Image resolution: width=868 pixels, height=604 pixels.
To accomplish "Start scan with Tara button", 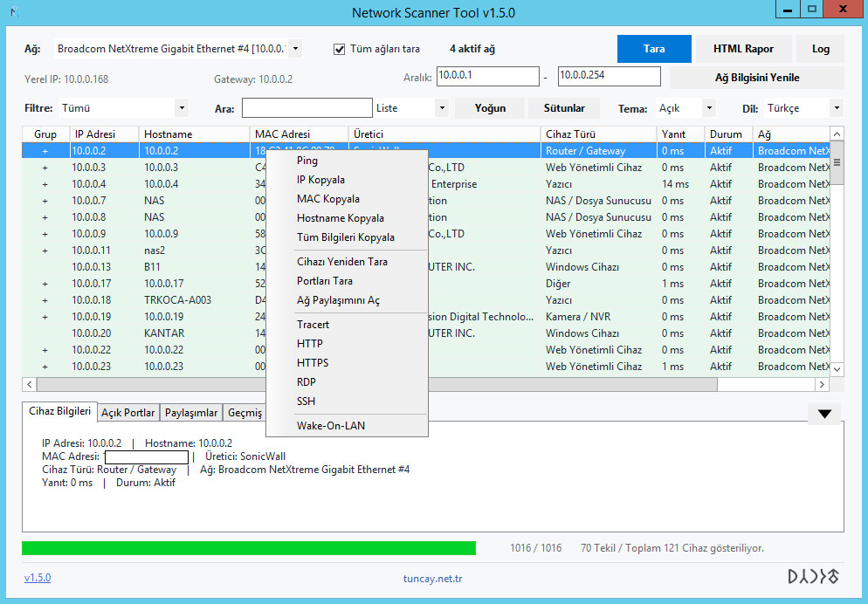I will (654, 49).
